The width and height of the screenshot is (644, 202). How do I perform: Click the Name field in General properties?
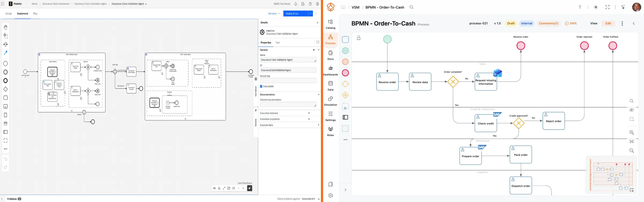(x=288, y=60)
